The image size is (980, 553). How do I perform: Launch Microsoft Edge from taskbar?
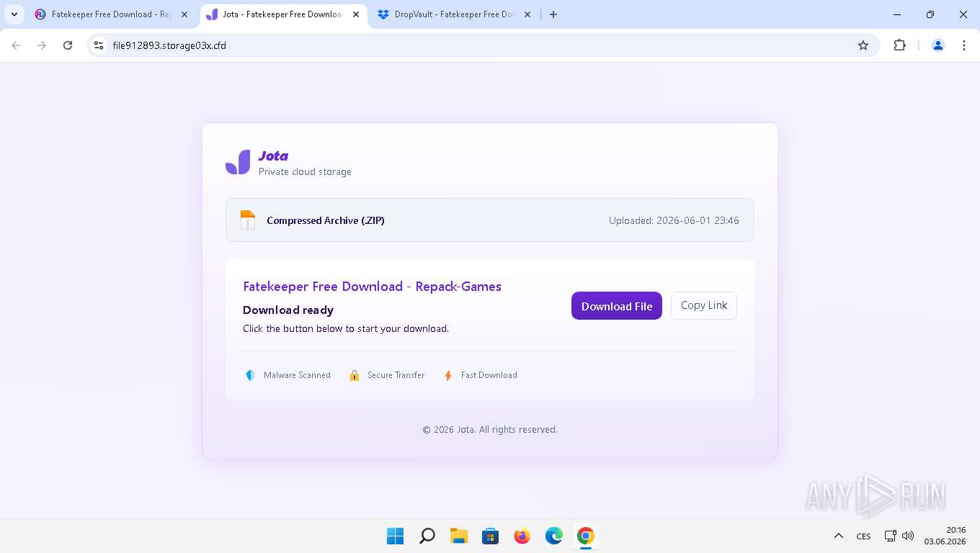(x=554, y=536)
